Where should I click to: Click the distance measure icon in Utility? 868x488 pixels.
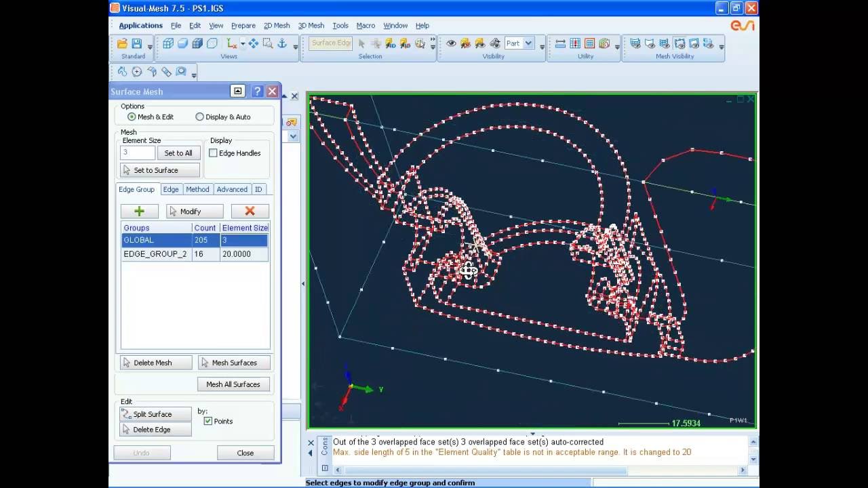coord(560,43)
